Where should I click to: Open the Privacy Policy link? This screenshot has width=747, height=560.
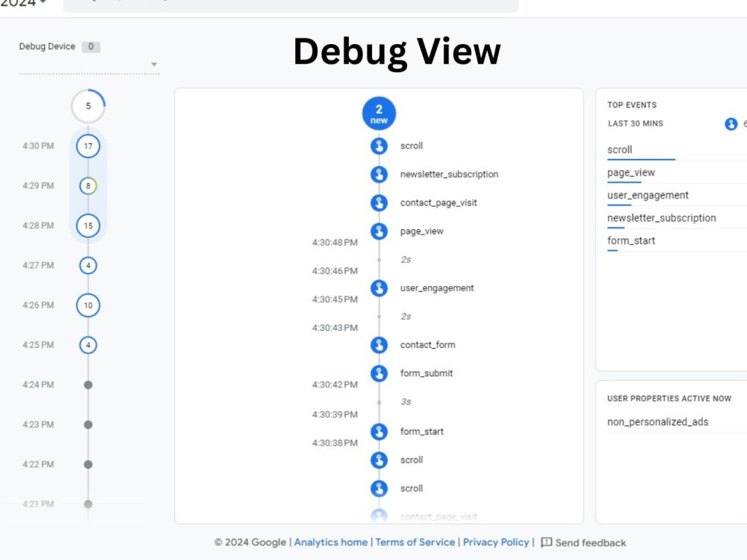496,542
